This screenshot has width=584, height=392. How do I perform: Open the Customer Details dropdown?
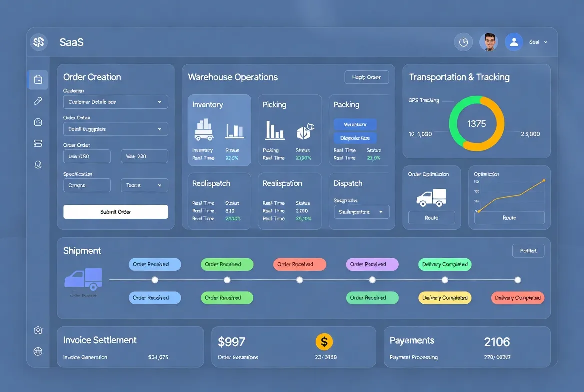click(115, 102)
